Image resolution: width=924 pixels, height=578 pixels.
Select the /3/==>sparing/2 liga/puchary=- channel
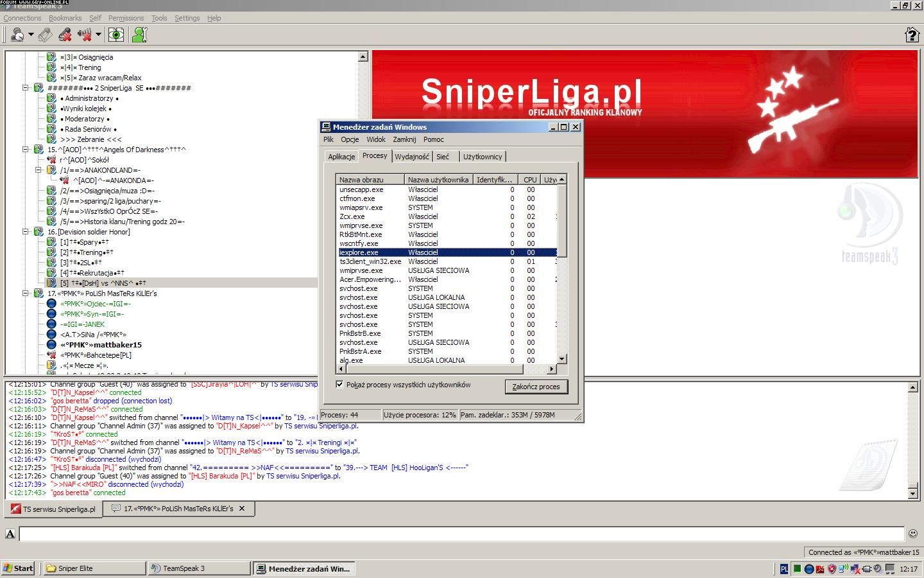(x=110, y=201)
